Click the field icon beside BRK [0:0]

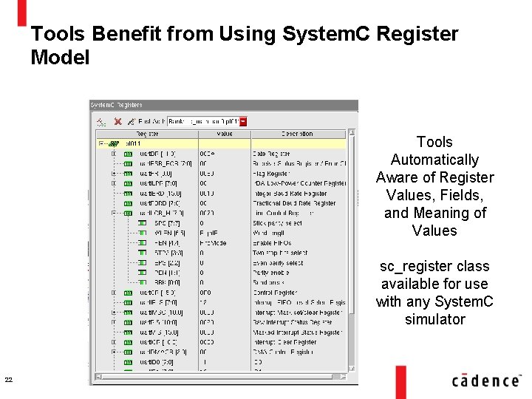tap(143, 282)
